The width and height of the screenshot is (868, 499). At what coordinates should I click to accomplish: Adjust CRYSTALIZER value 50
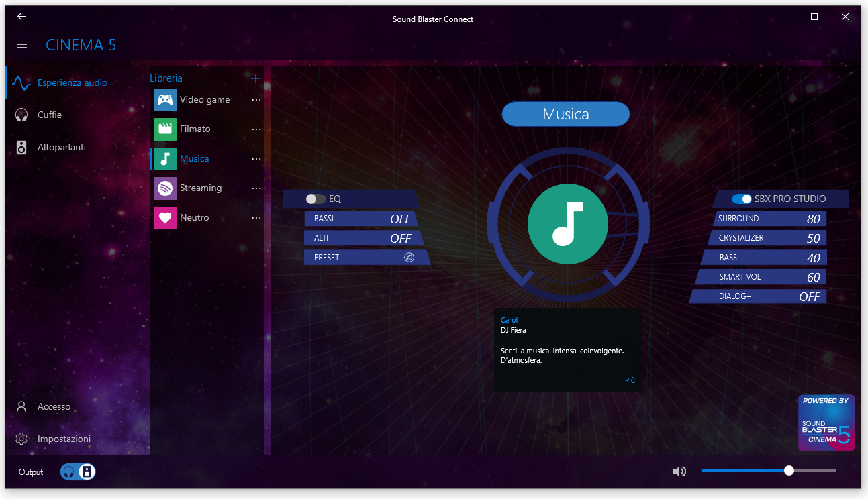(x=767, y=238)
